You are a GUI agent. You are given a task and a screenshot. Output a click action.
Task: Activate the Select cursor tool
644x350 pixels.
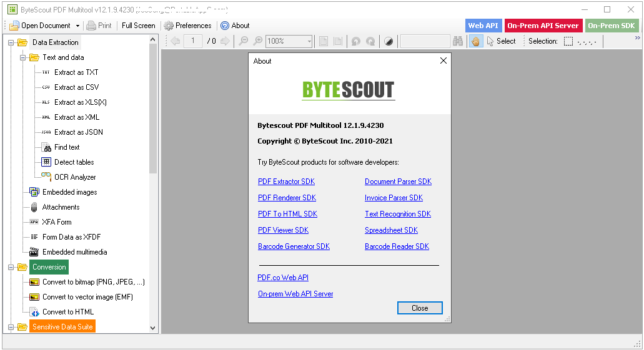point(501,41)
